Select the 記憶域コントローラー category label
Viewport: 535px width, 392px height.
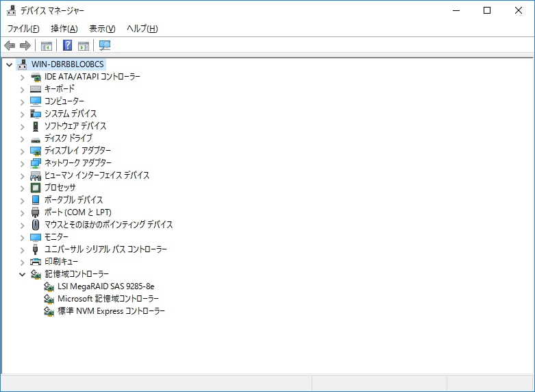tap(77, 274)
